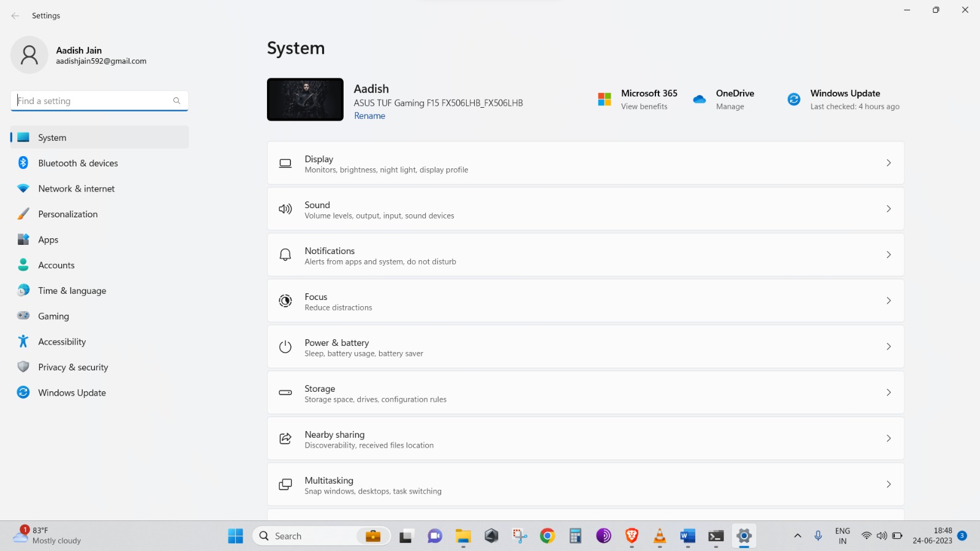Click the OneDrive cloud icon
The image size is (980, 551).
click(x=699, y=99)
